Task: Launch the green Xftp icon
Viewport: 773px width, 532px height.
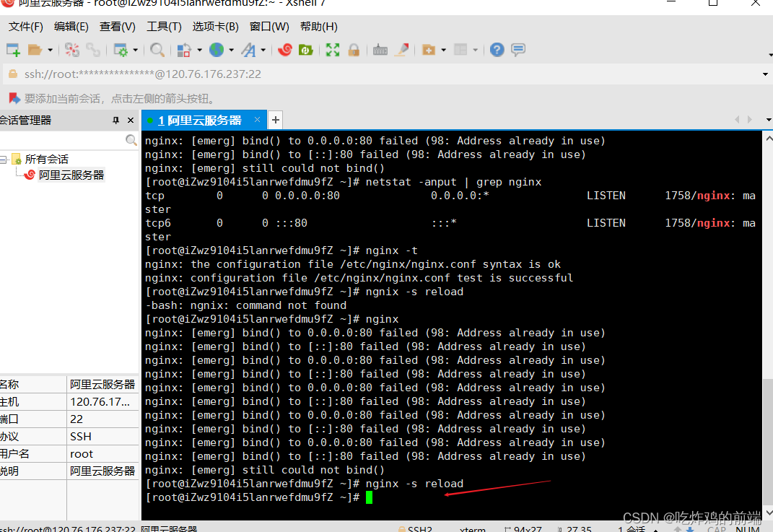Action: (305, 50)
